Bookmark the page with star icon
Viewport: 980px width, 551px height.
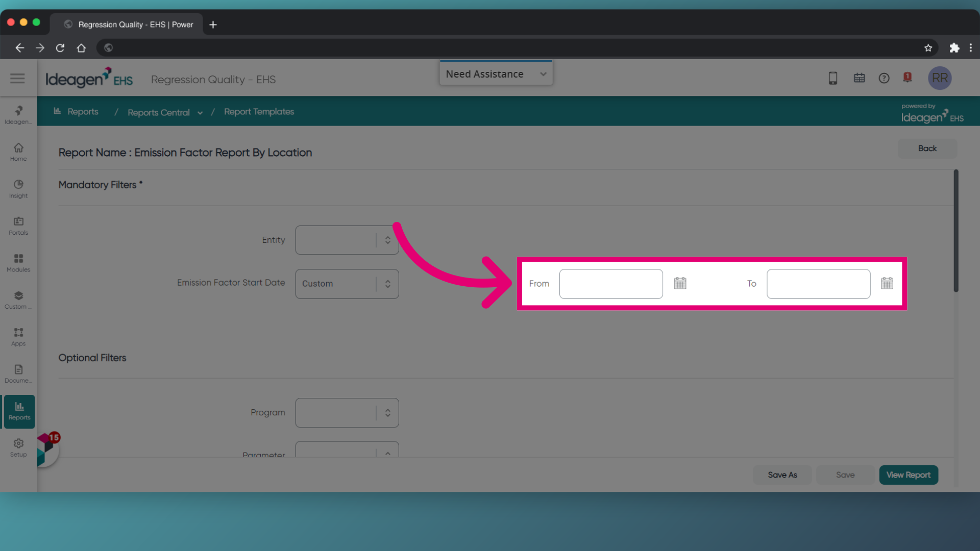pos(928,48)
